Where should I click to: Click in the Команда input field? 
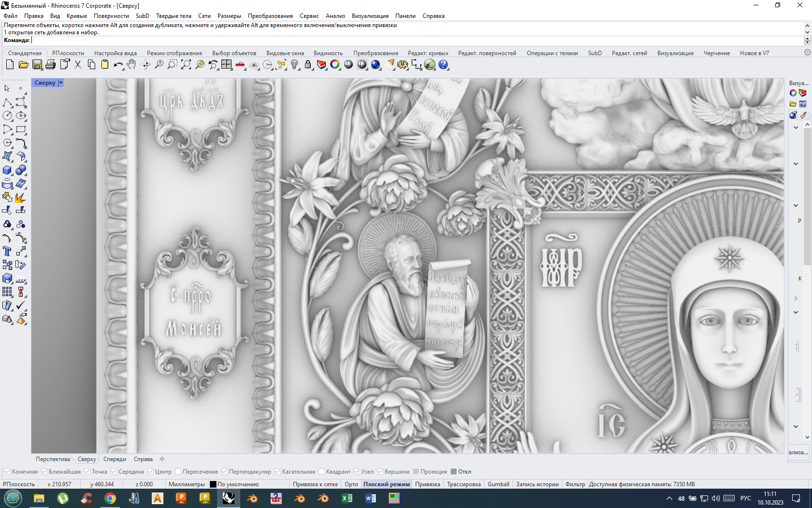[x=417, y=41]
